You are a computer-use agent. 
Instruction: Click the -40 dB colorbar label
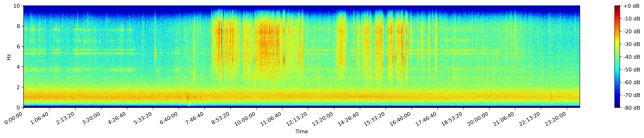pyautogui.click(x=632, y=57)
